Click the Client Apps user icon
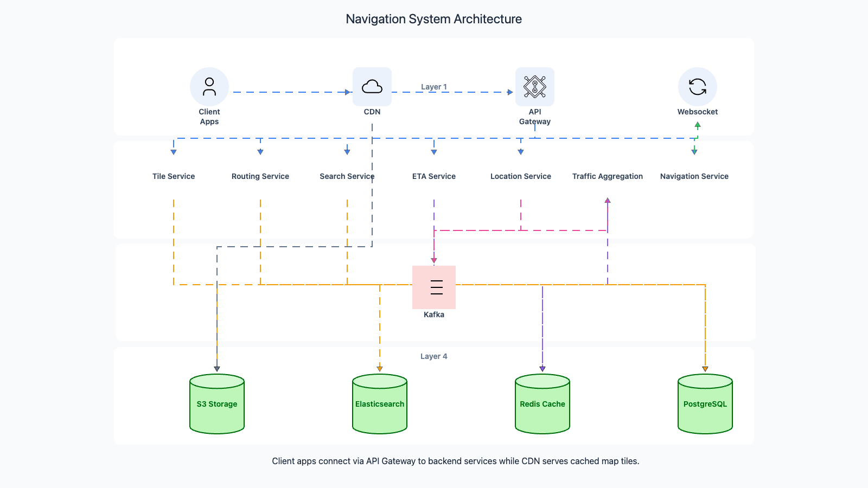Image resolution: width=868 pixels, height=488 pixels. 209,87
